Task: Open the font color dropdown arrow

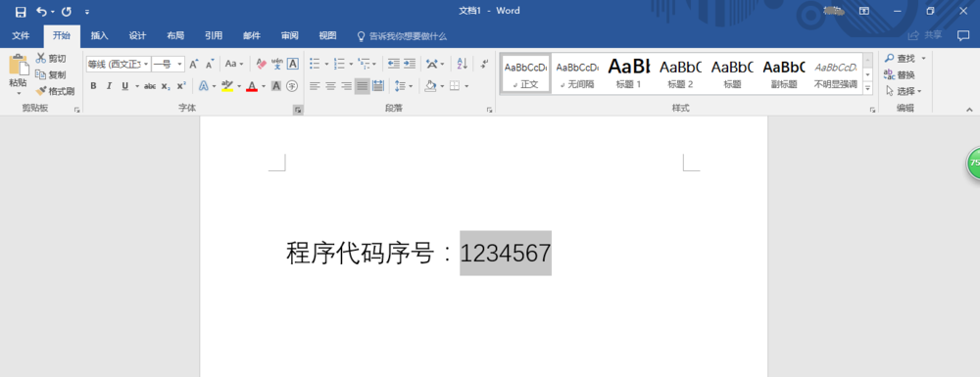Action: [x=264, y=86]
